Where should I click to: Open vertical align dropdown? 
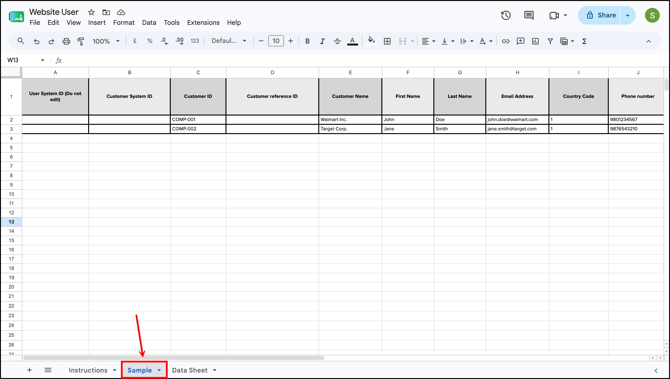pos(447,41)
